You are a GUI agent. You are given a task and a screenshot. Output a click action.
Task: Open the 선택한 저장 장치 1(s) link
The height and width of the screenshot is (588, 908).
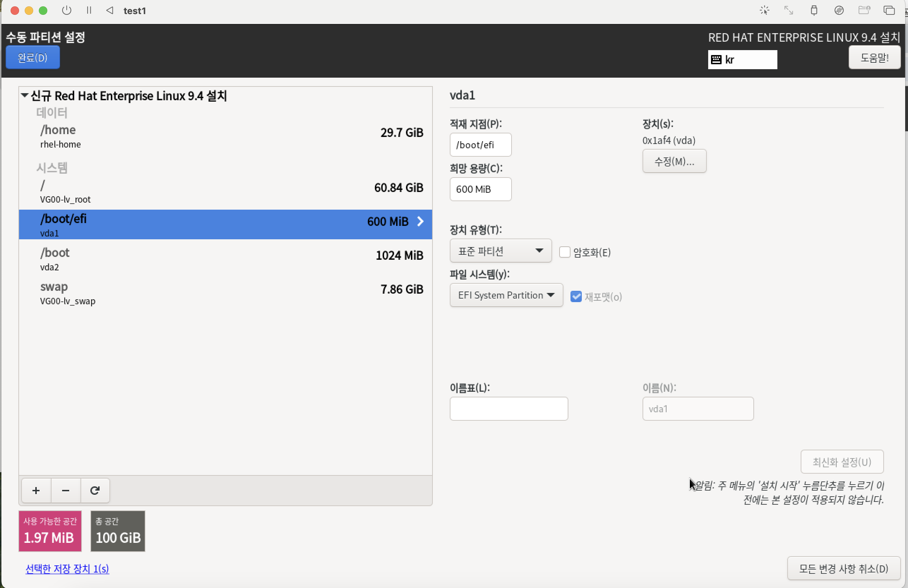click(67, 569)
